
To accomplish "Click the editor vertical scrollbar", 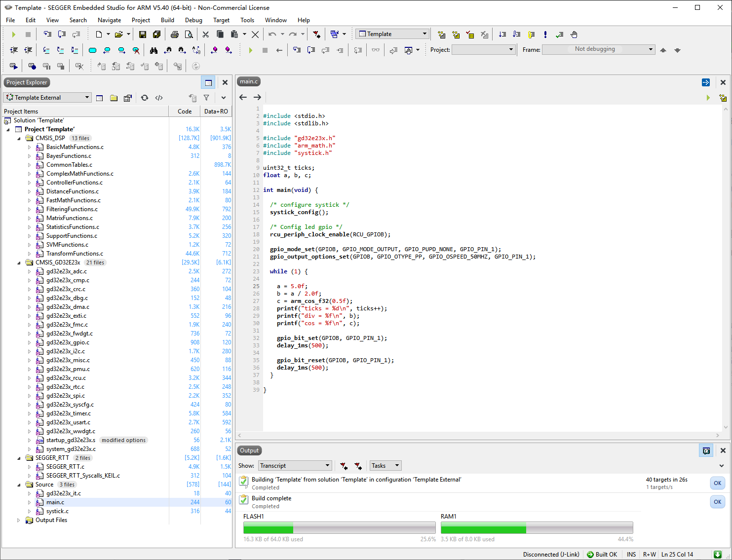I will (x=725, y=268).
